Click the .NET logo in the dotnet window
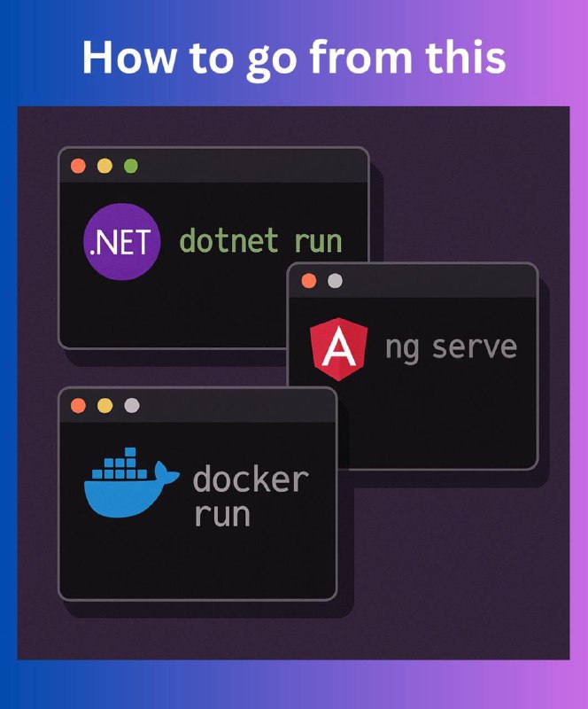Viewport: 588px width, 709px height. (122, 241)
